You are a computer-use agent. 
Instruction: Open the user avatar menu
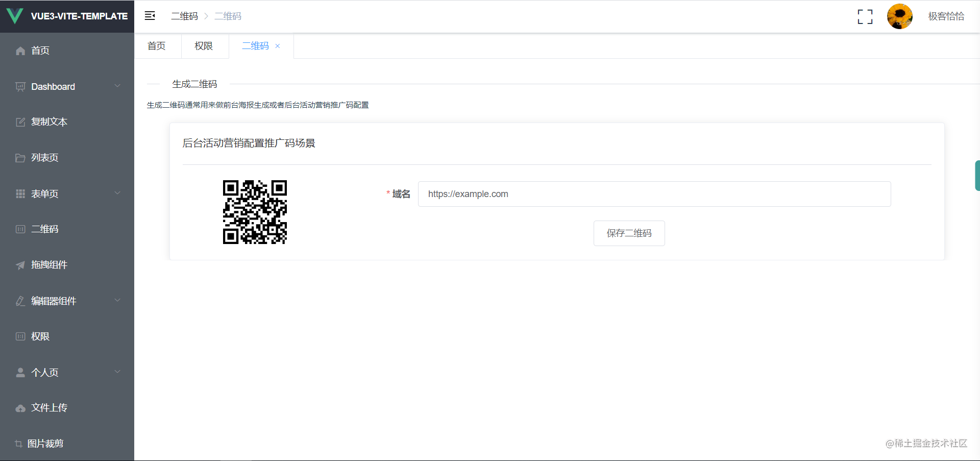pyautogui.click(x=899, y=16)
